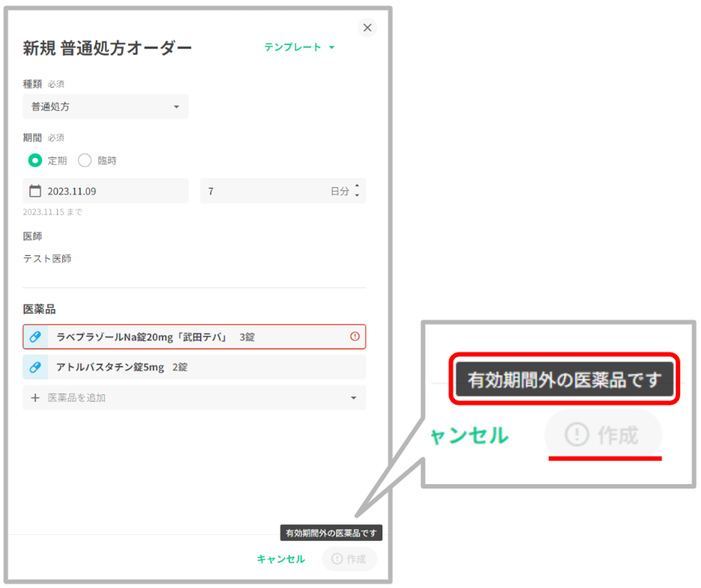Close the dialog with the X icon

367,28
